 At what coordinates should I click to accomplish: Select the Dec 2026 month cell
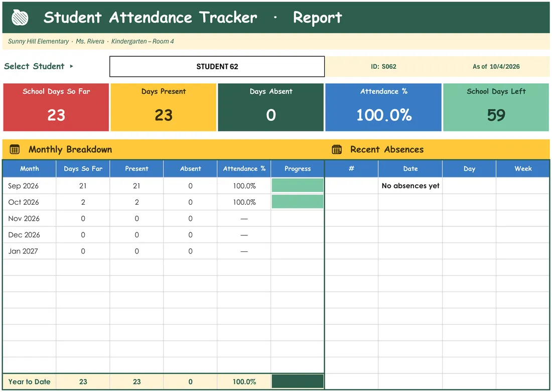[x=30, y=234]
